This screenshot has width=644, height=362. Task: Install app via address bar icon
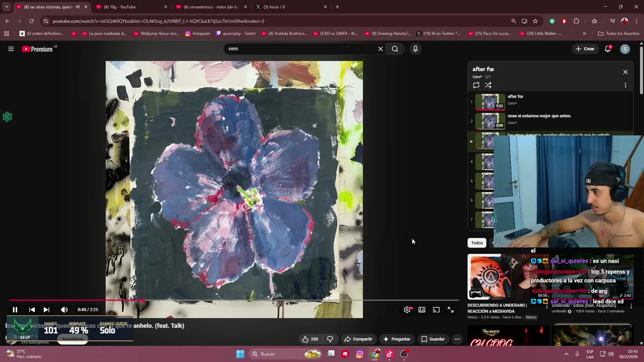click(x=524, y=21)
